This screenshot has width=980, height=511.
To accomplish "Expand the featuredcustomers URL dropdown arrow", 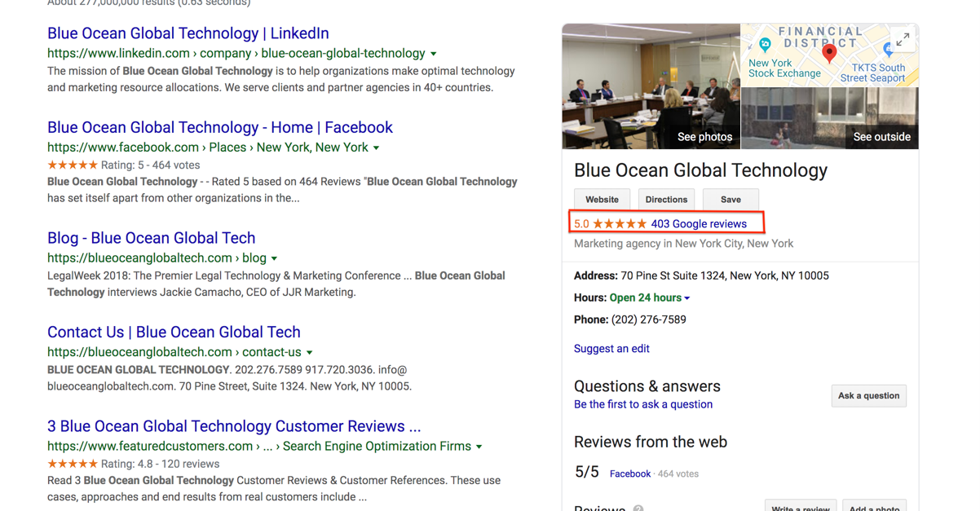I will pyautogui.click(x=479, y=447).
